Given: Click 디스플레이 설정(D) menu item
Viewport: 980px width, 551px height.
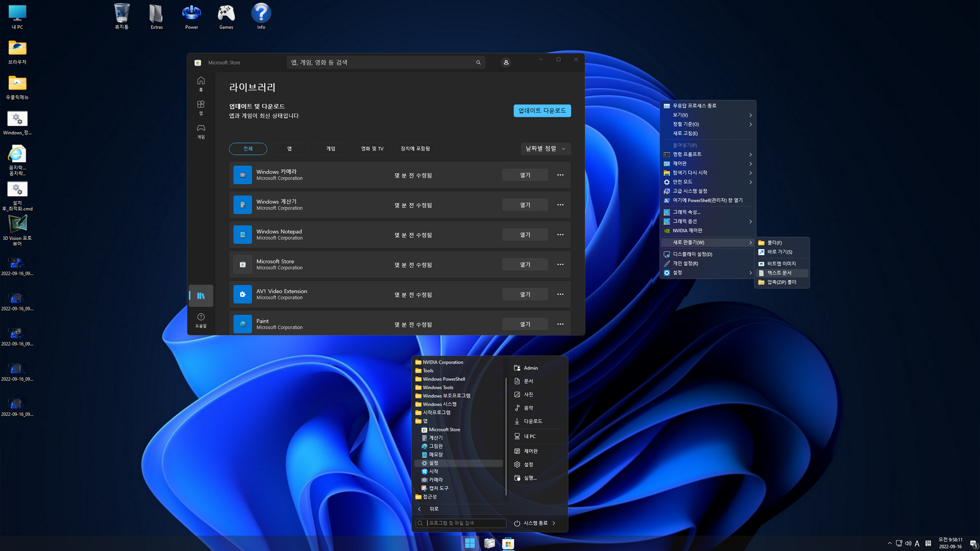Looking at the screenshot, I should pos(708,254).
